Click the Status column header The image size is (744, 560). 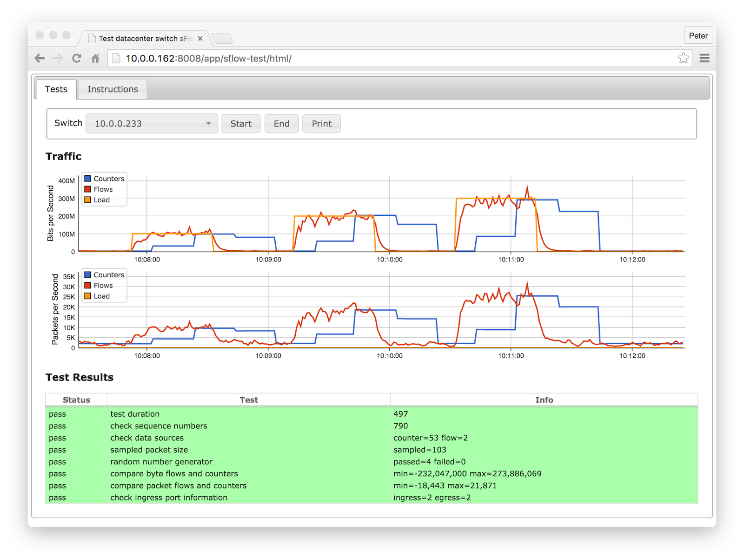[x=76, y=400]
